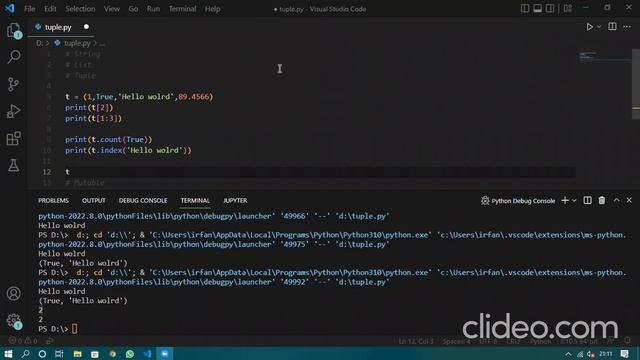Open File Explorer from taskbar
Screen dimensions: 640x360
coord(78,354)
